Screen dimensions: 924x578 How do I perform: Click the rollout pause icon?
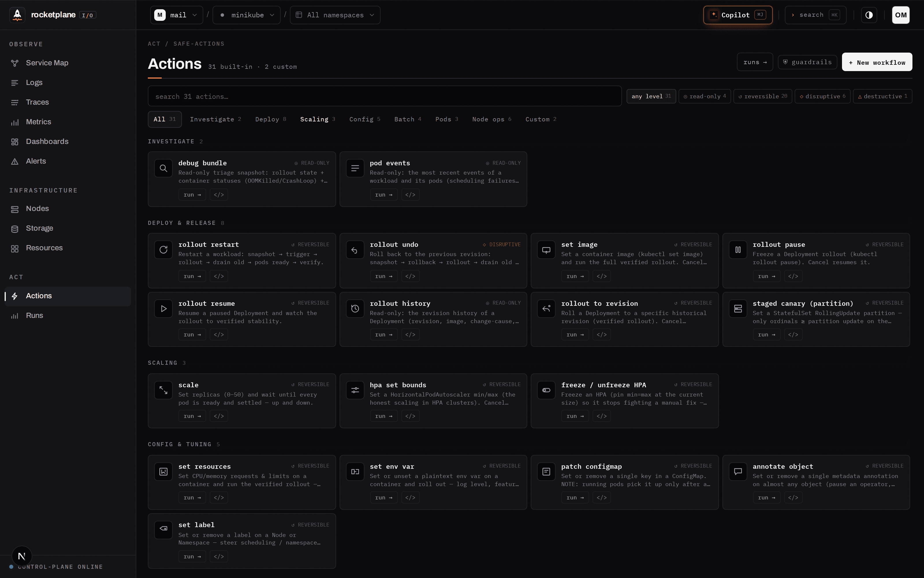[x=738, y=250]
